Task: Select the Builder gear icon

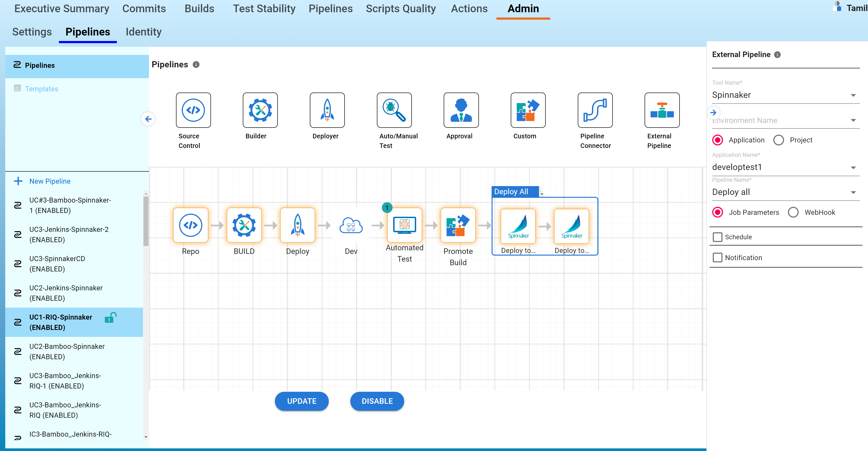Action: coord(260,110)
